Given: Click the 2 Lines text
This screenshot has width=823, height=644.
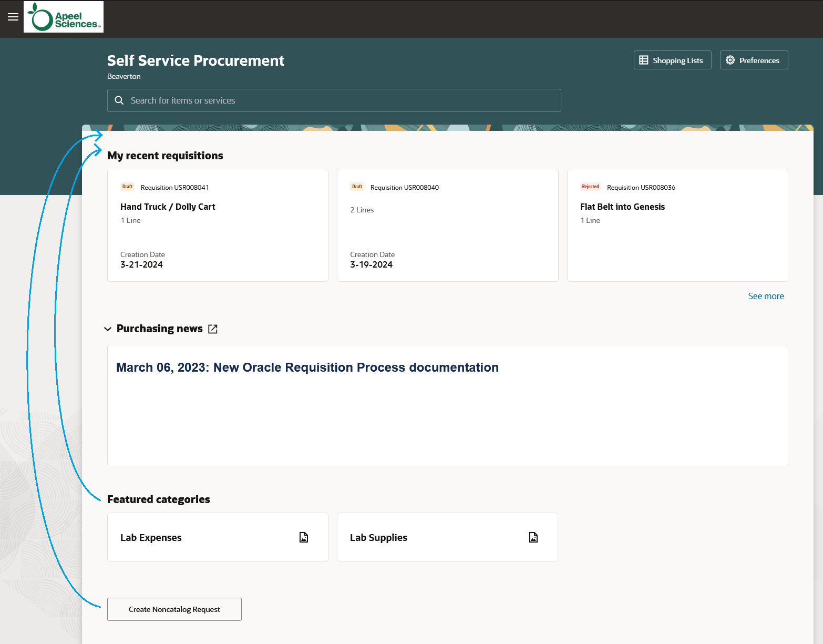Looking at the screenshot, I should 362,210.
